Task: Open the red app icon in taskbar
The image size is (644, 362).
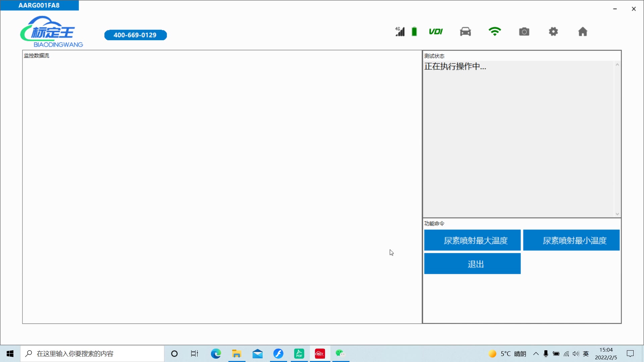Action: coord(320,354)
